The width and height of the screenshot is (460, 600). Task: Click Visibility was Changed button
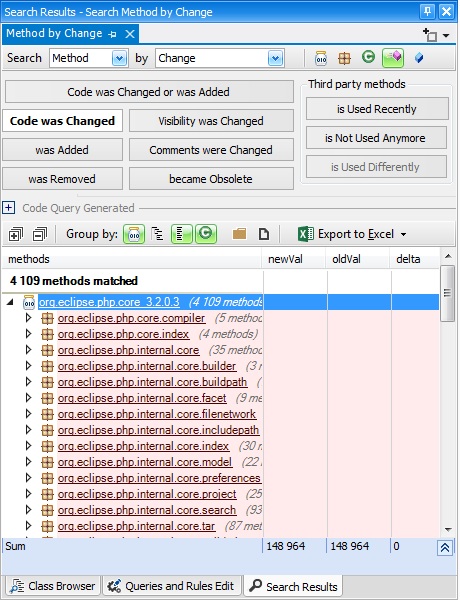click(211, 121)
